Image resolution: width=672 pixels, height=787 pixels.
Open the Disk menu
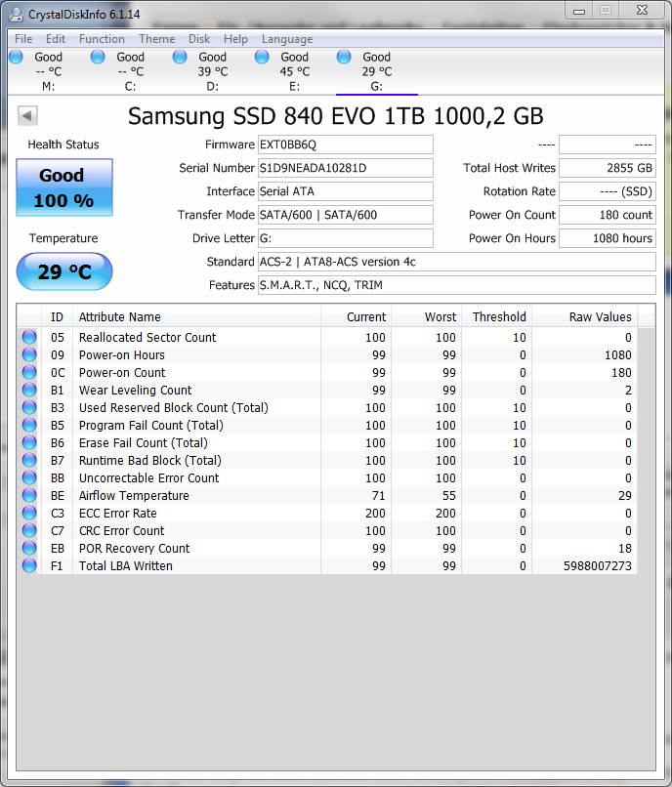coord(199,39)
